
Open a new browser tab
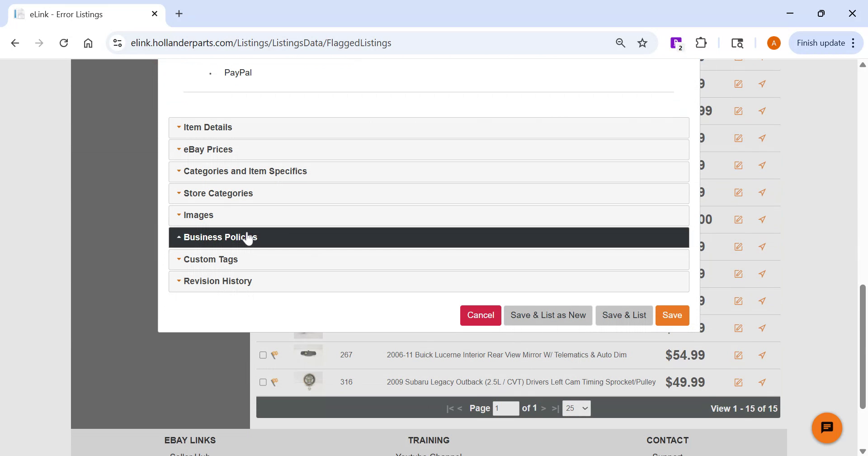tap(179, 14)
